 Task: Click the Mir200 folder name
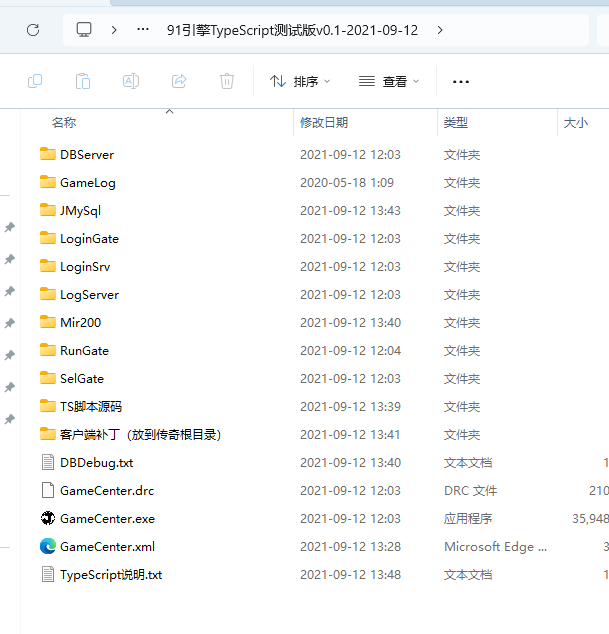pyautogui.click(x=80, y=323)
